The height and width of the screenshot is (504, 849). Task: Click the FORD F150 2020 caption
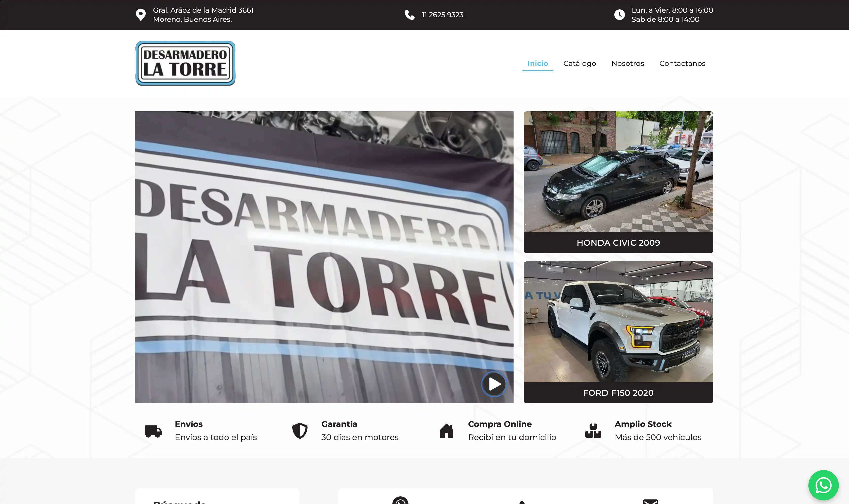tap(618, 393)
